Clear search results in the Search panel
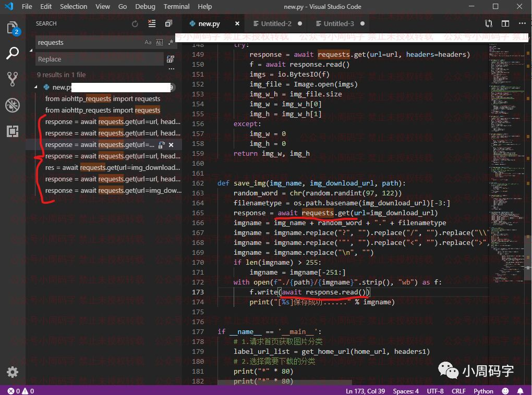This screenshot has width=532, height=395. [x=152, y=23]
